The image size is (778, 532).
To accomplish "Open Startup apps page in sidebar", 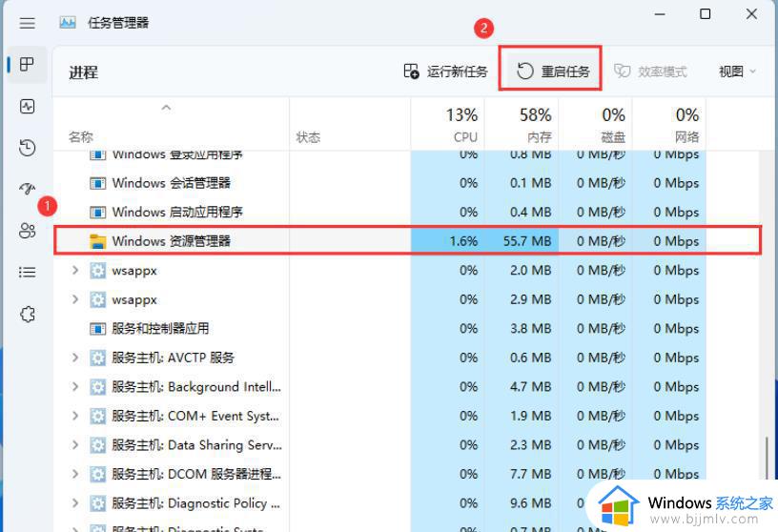I will pos(28,189).
